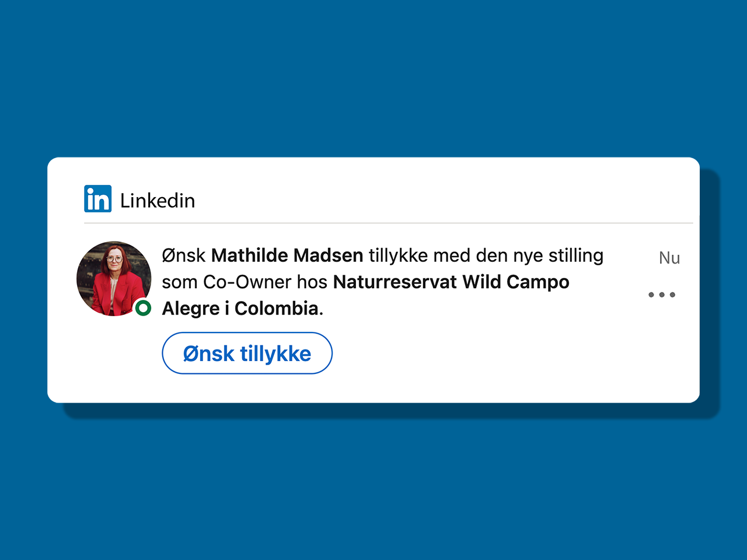Click the first word "Ønsk" in the message
The height and width of the screenshot is (560, 747).
pyautogui.click(x=184, y=256)
